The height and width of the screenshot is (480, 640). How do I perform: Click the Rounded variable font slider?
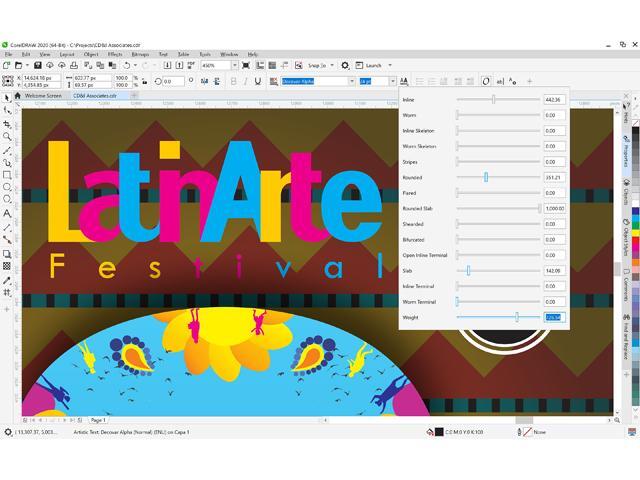pyautogui.click(x=486, y=177)
